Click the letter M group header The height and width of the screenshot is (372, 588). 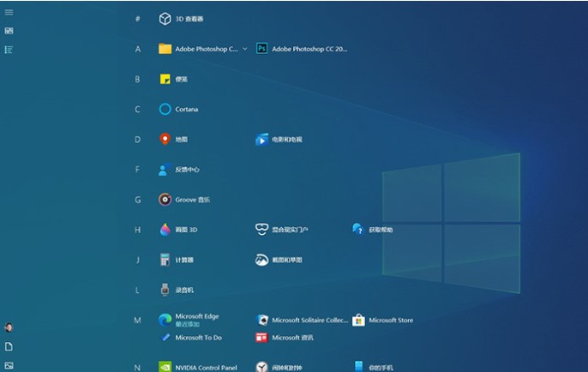137,320
